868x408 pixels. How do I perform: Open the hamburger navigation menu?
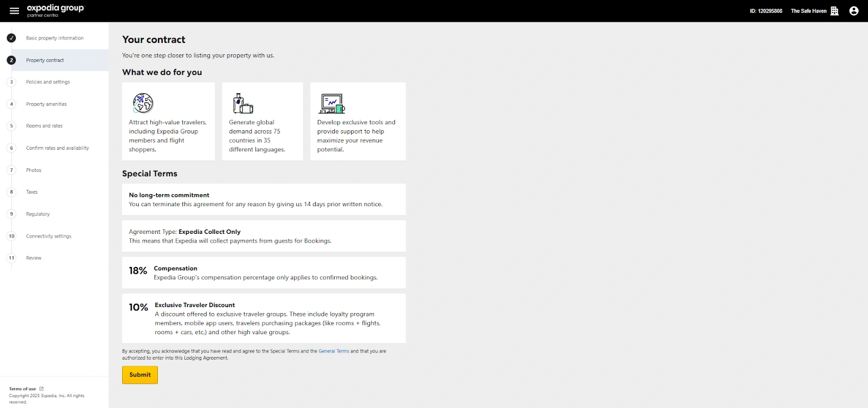[x=15, y=11]
